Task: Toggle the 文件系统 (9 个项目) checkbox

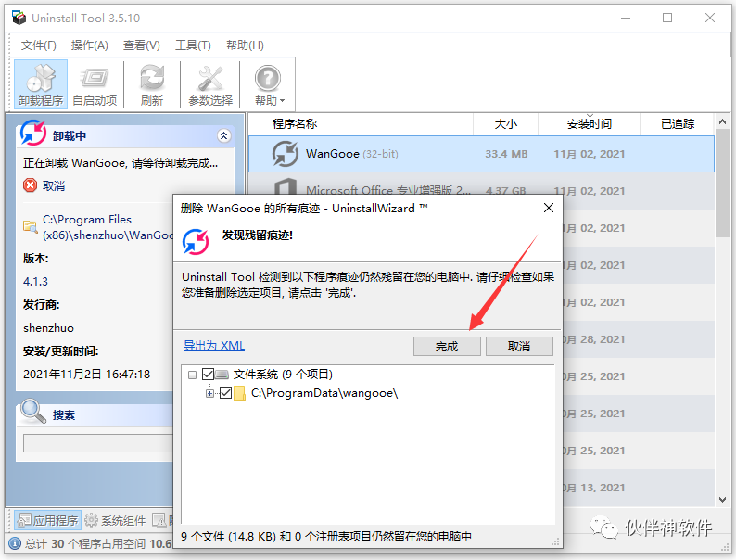Action: tap(208, 375)
